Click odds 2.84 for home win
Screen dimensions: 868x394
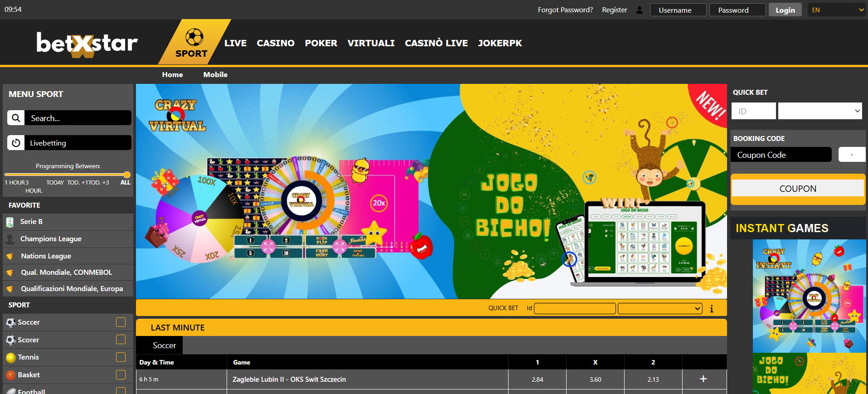[538, 379]
